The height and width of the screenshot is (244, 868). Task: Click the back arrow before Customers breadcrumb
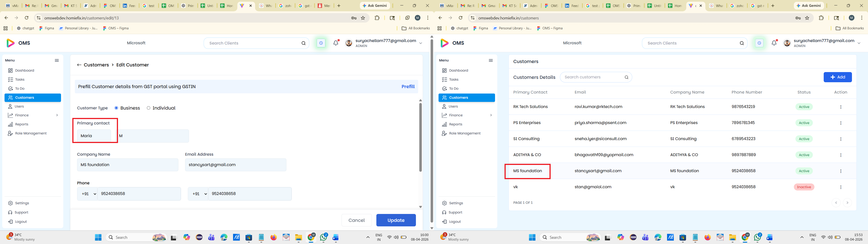point(79,65)
